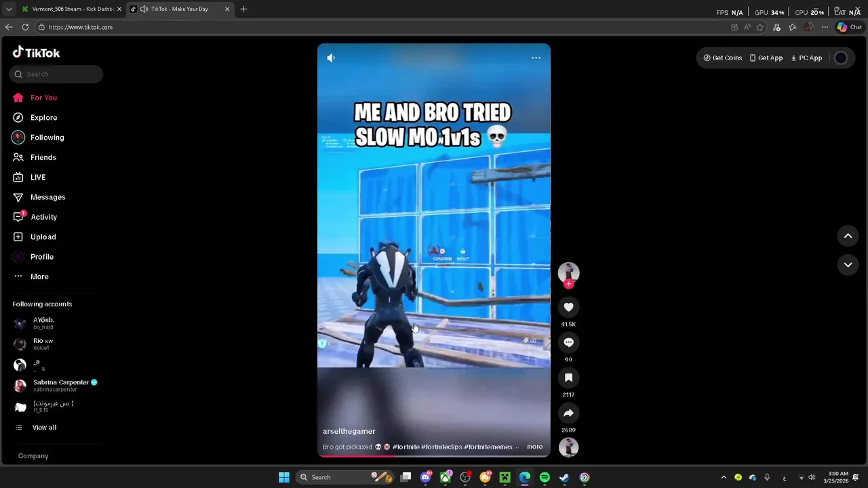This screenshot has width=868, height=488.
Task: Open the taskbar clock and date
Action: (x=837, y=477)
